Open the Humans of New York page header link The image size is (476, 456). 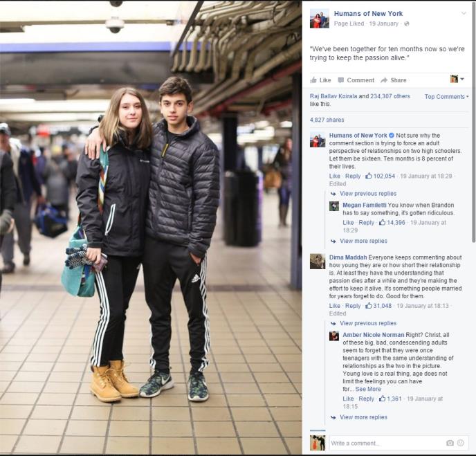(368, 14)
